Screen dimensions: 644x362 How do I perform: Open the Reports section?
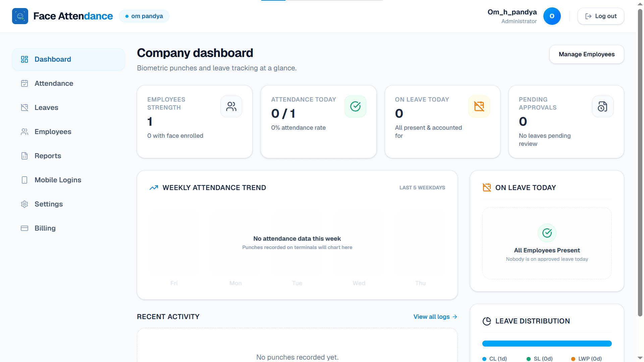pyautogui.click(x=68, y=156)
